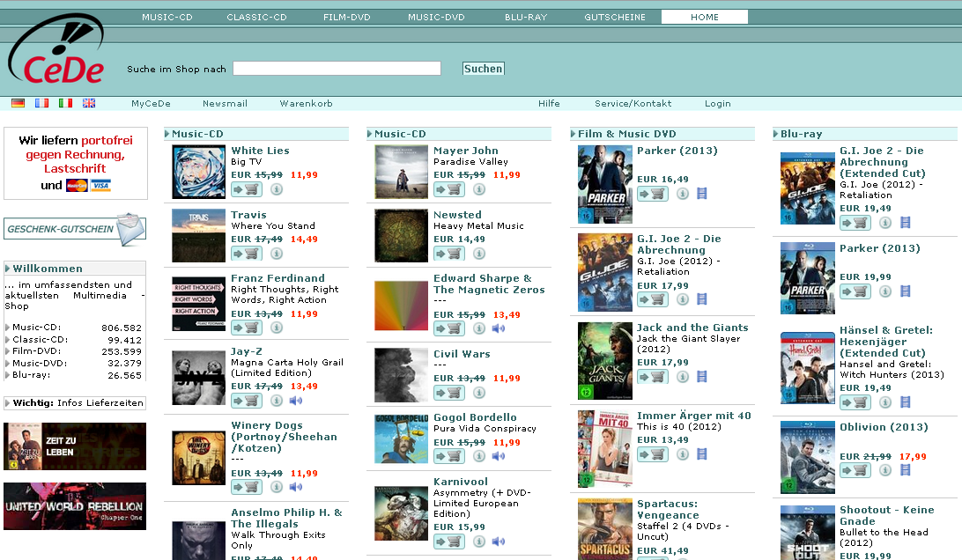
Task: Open film trailer icon for Parker Blu-ray
Action: point(905,291)
